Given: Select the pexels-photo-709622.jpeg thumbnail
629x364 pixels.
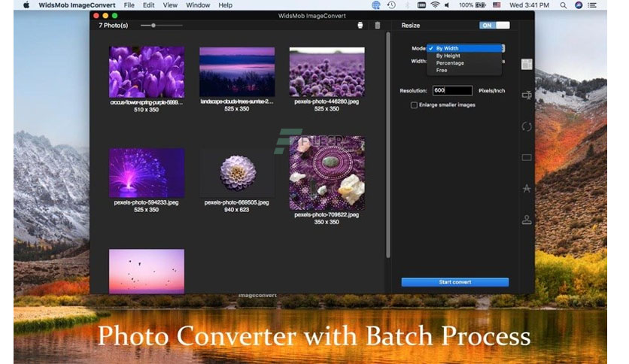Looking at the screenshot, I should pyautogui.click(x=327, y=173).
